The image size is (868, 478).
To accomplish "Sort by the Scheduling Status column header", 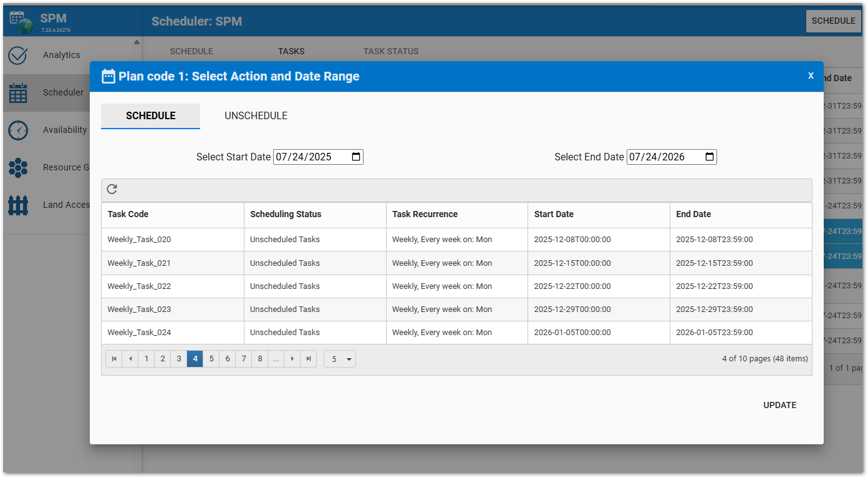I will (x=286, y=214).
